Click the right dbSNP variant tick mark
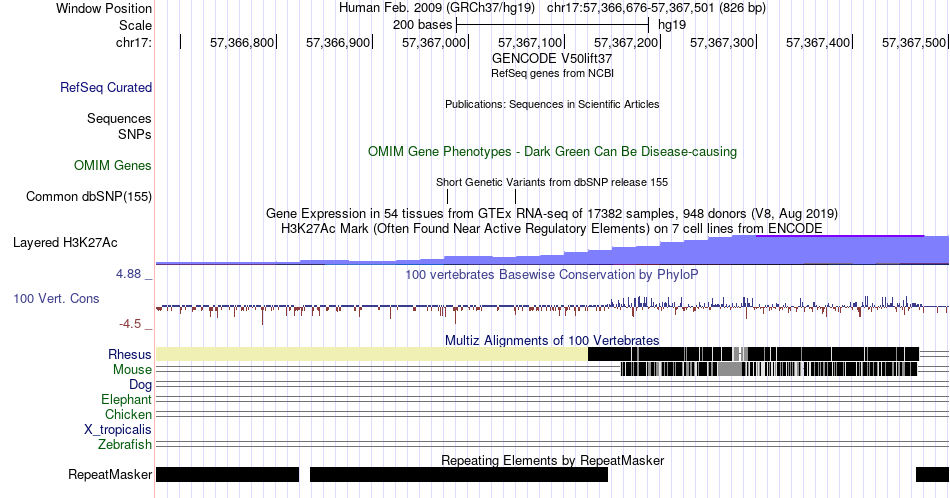Screen dimensions: 950x498 click(516, 196)
